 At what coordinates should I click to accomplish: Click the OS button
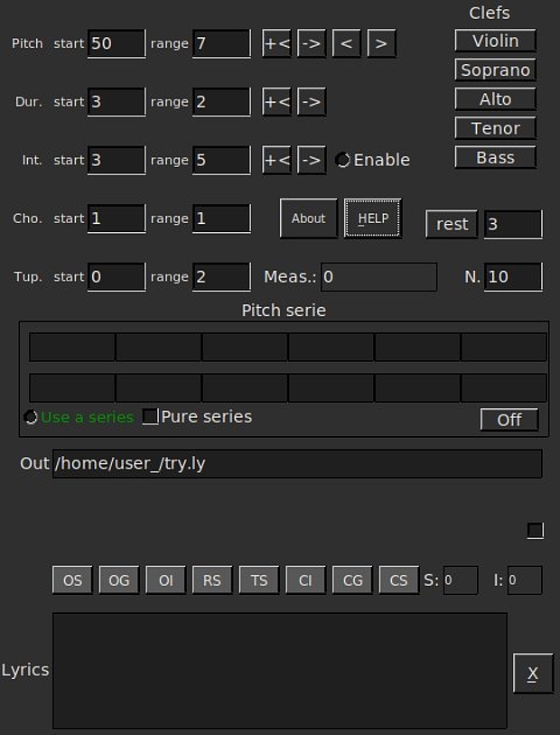point(72,581)
